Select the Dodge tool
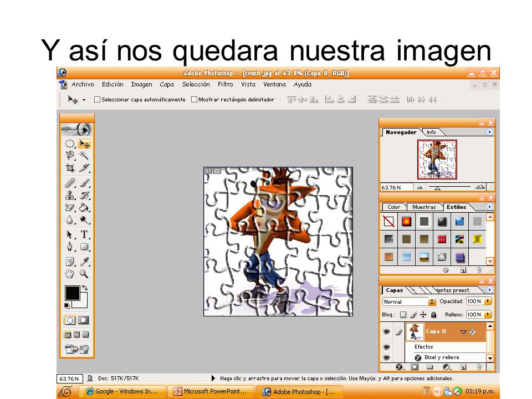This screenshot has height=399, width=532. (x=84, y=220)
